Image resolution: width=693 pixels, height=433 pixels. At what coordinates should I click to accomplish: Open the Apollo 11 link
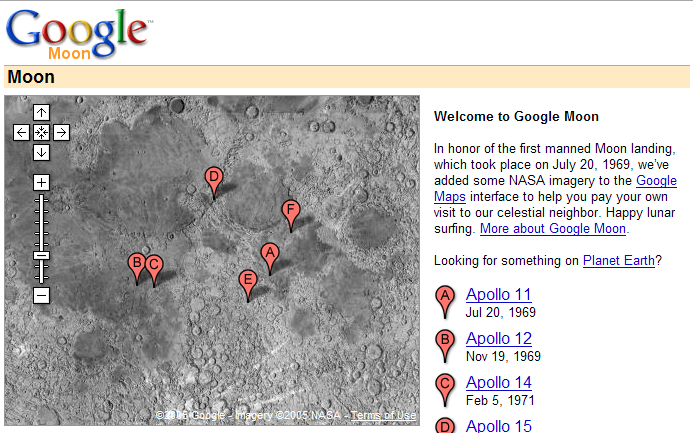click(x=498, y=294)
